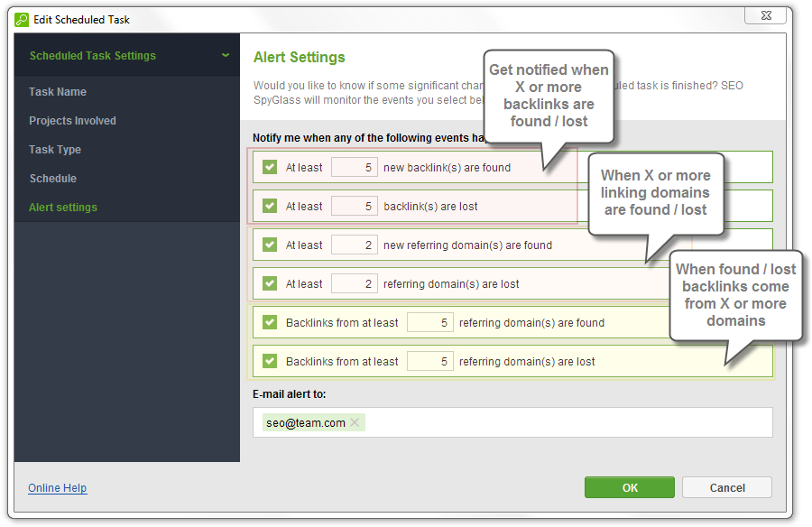Select Alert settings in the sidebar

(x=62, y=208)
